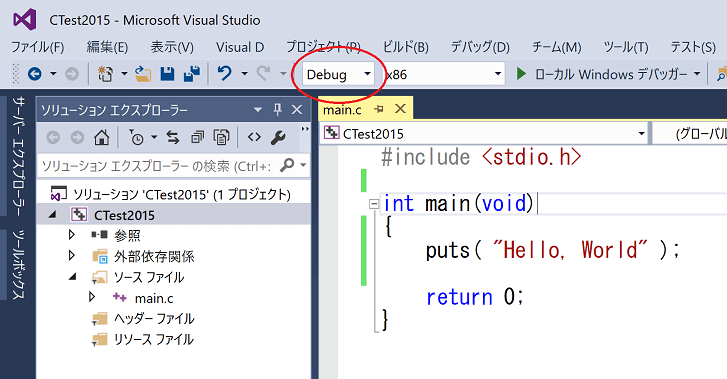The image size is (727, 379).
Task: Select the リソース ファイル folder
Action: [x=154, y=339]
